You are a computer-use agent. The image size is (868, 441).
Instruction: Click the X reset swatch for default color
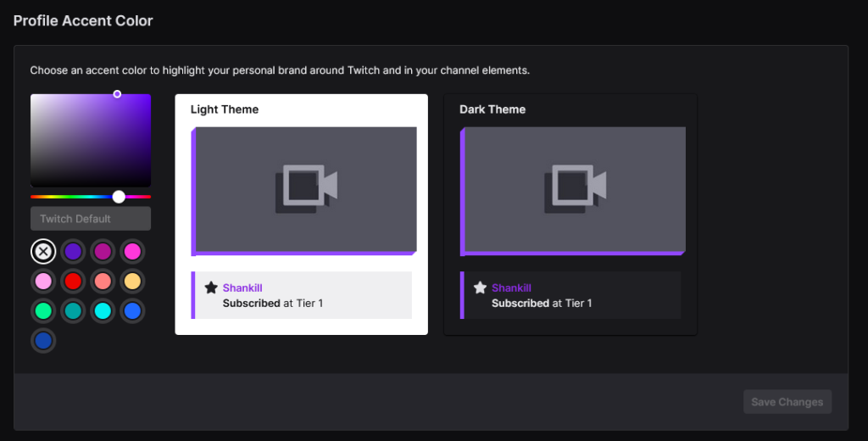44,251
